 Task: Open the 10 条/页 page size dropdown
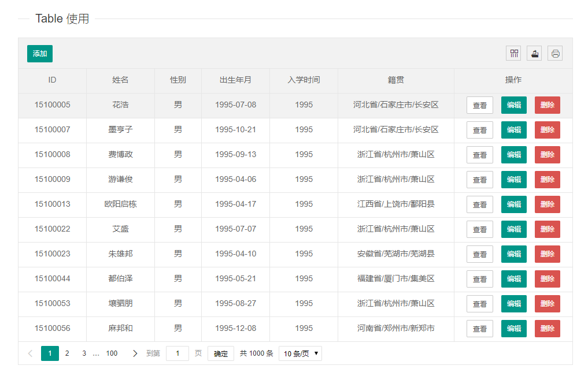301,353
